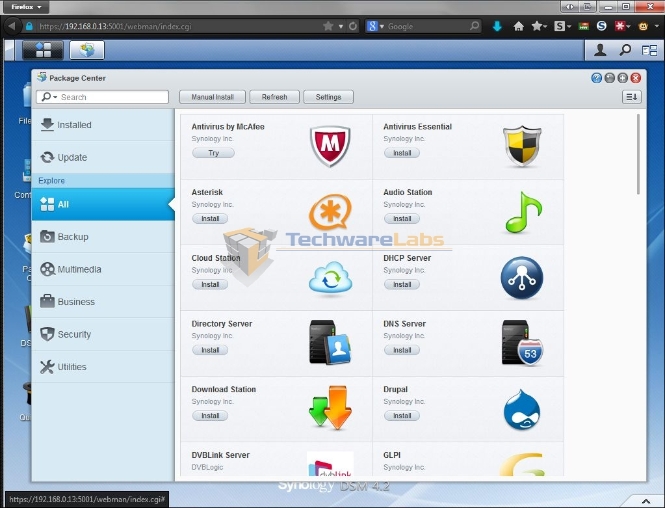The height and width of the screenshot is (508, 665).
Task: Install Cloud Station
Action: tap(210, 284)
